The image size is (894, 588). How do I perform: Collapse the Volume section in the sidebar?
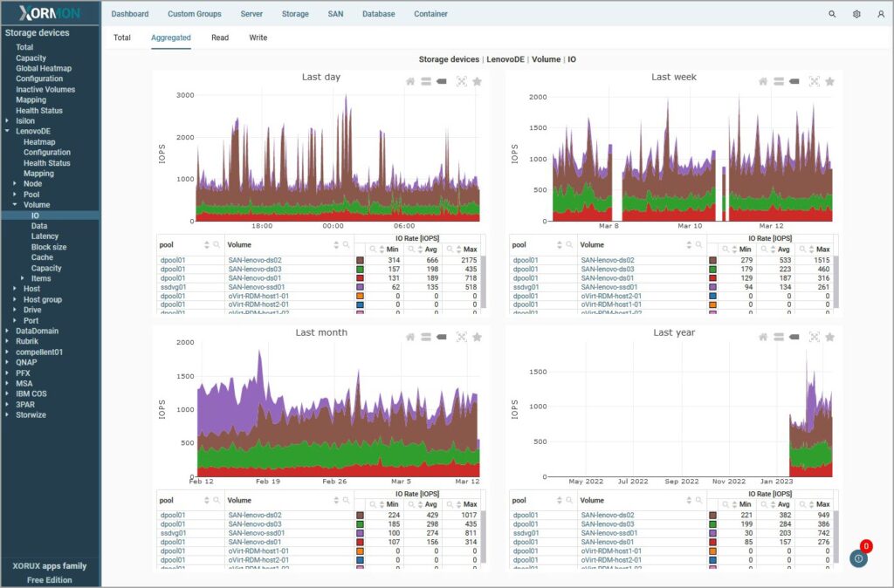tap(17, 204)
